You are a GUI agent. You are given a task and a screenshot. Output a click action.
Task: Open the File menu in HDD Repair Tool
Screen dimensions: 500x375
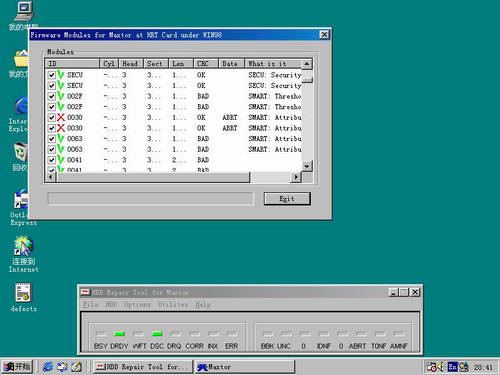click(90, 304)
